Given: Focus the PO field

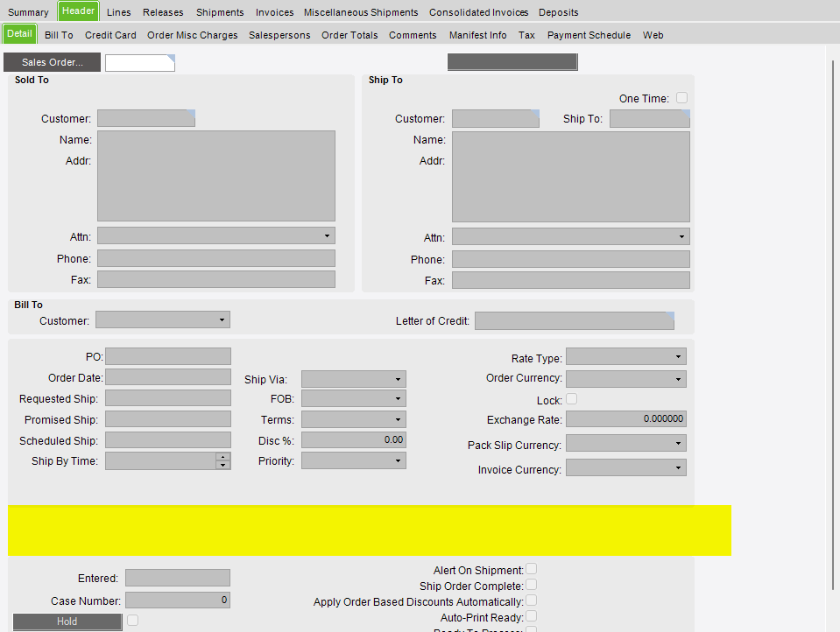Looking at the screenshot, I should coord(168,356).
